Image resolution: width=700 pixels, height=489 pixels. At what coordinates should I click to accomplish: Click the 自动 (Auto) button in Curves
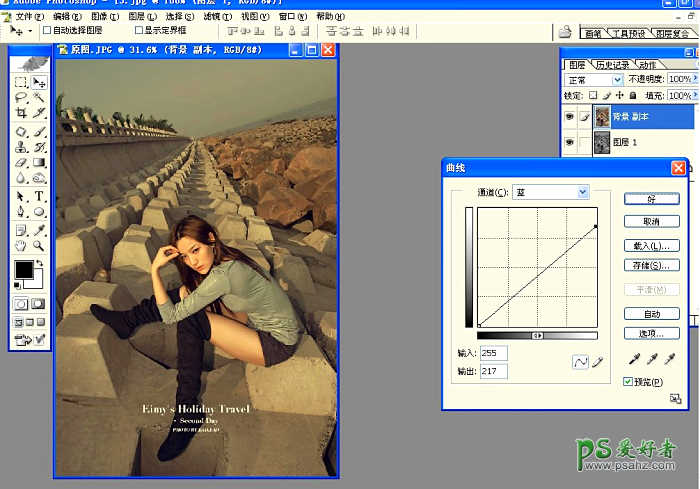coord(651,314)
